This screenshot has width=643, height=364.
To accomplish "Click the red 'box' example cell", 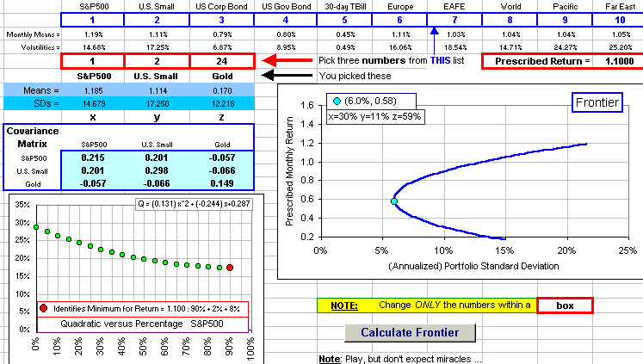I will [x=565, y=305].
